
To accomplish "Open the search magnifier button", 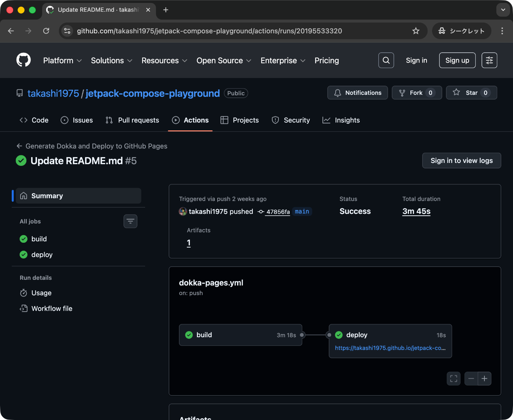I will [x=386, y=60].
